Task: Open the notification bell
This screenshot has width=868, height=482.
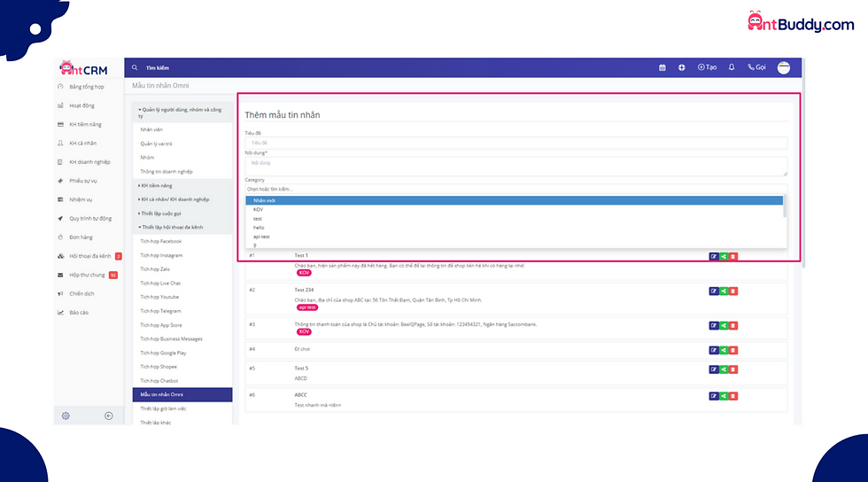Action: point(732,67)
